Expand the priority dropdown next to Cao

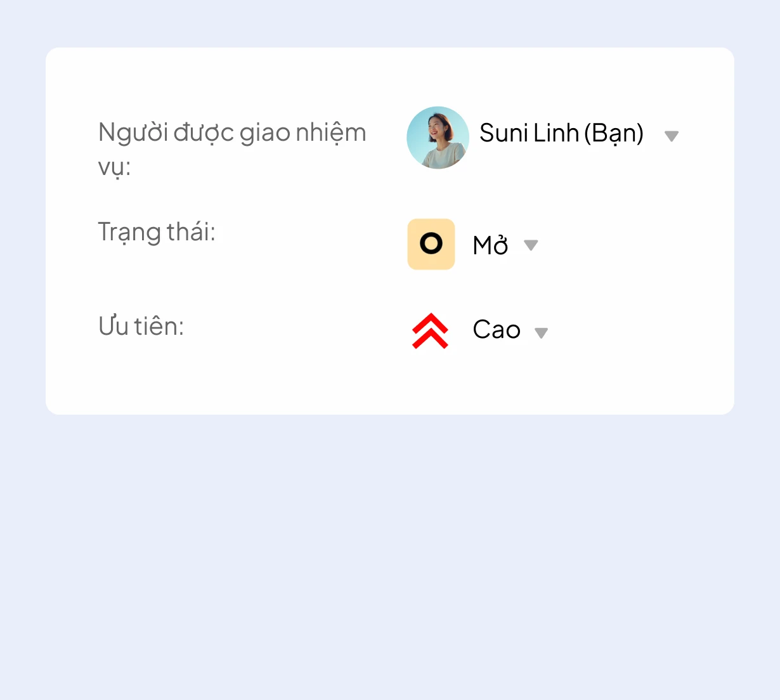(x=541, y=333)
